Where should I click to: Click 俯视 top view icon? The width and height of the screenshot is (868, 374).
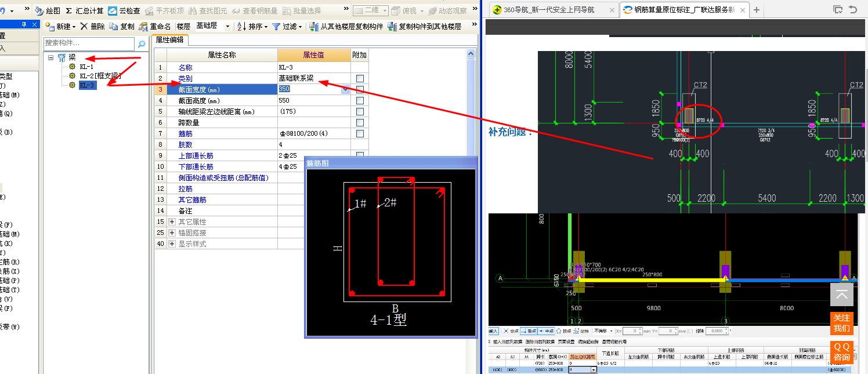coord(396,10)
